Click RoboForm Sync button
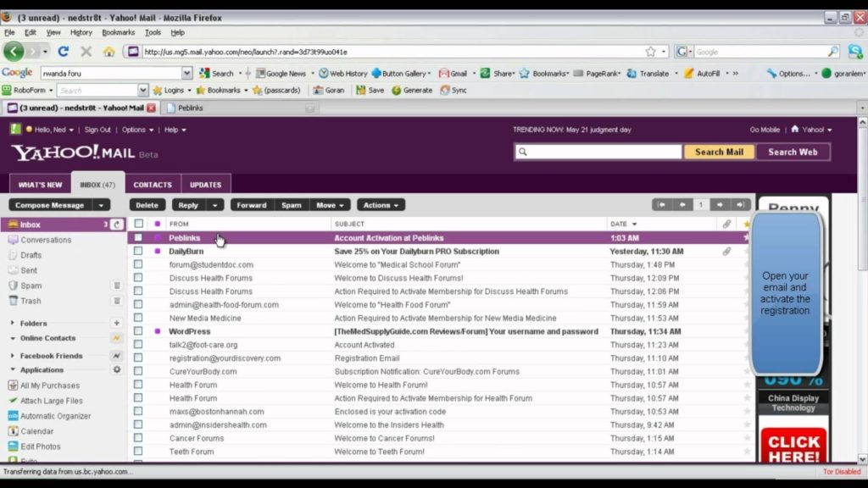Image resolution: width=868 pixels, height=488 pixels. click(x=453, y=90)
